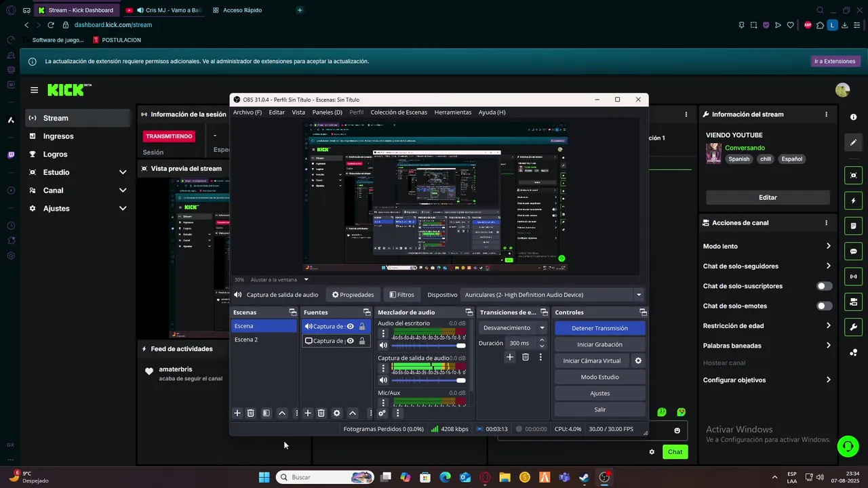Open Windows Start menu
868x488 pixels.
264,477
